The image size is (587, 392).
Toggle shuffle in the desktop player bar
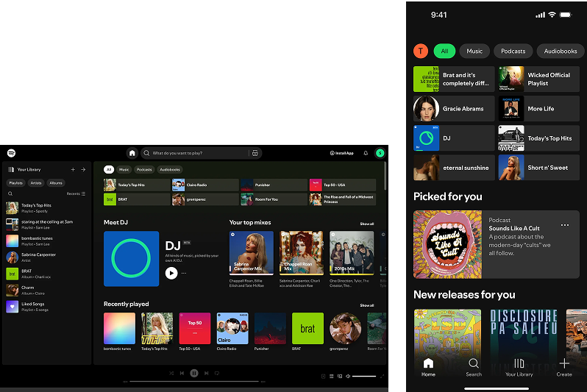(x=171, y=373)
